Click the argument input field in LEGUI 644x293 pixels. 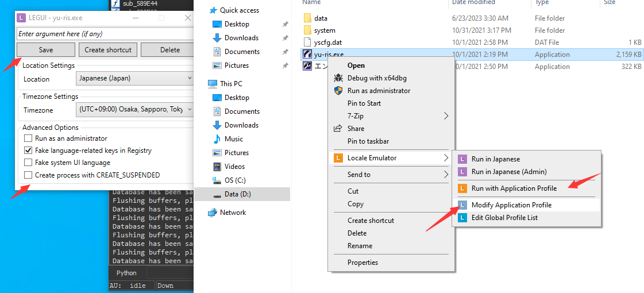click(105, 34)
